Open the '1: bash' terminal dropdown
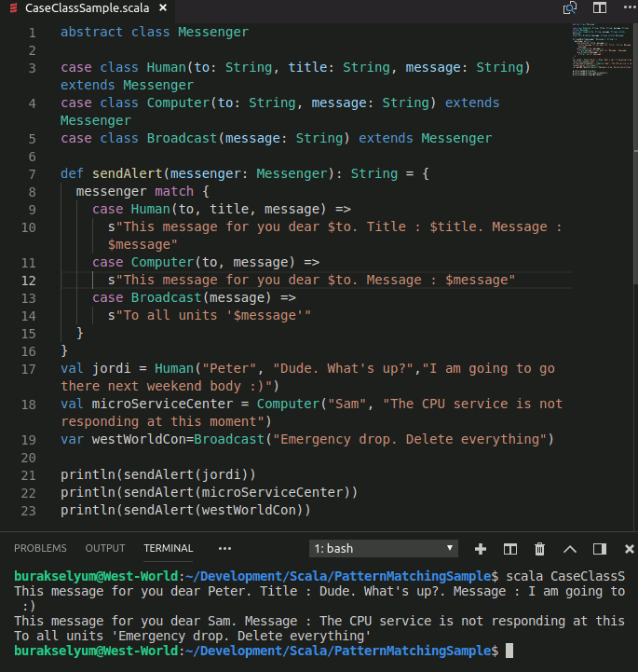The image size is (638, 672). point(383,549)
